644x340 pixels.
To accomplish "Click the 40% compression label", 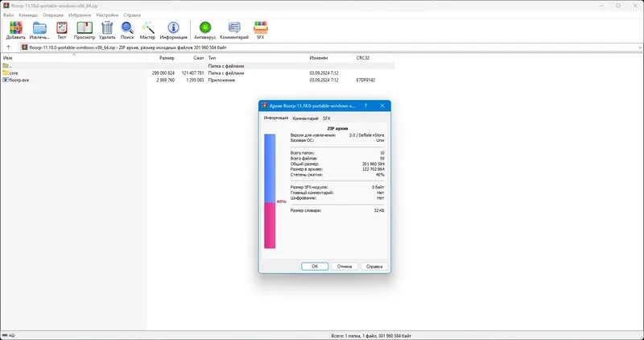I will (x=281, y=201).
